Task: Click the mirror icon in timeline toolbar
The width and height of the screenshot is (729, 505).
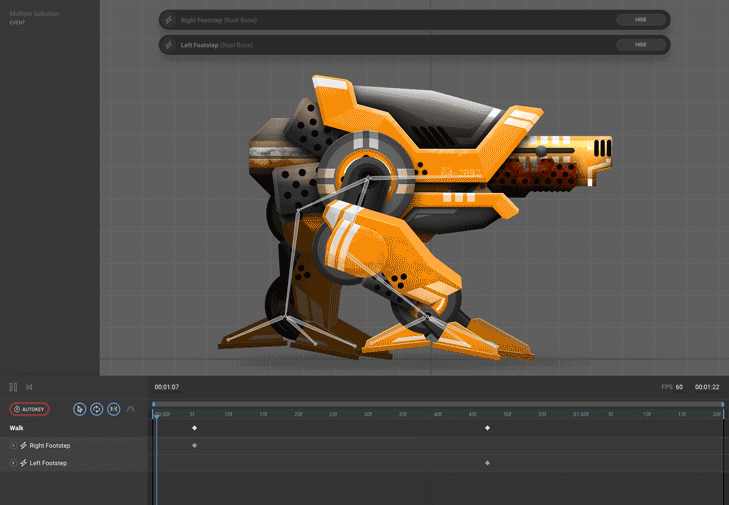Action: coord(114,409)
